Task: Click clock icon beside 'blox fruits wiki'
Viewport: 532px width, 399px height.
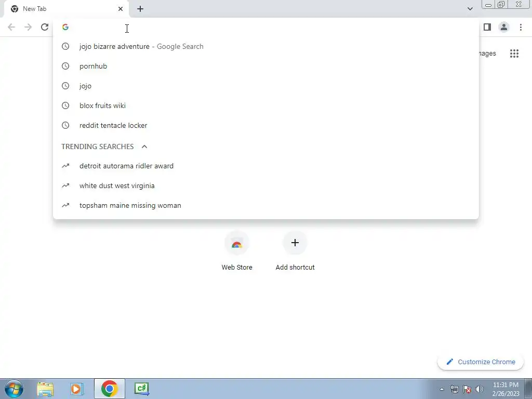Action: 65,105
